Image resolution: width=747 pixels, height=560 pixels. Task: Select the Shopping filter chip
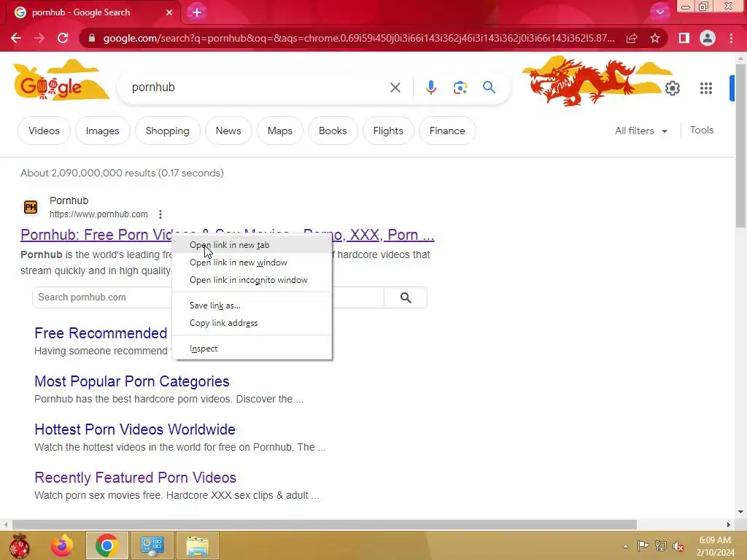pyautogui.click(x=167, y=131)
